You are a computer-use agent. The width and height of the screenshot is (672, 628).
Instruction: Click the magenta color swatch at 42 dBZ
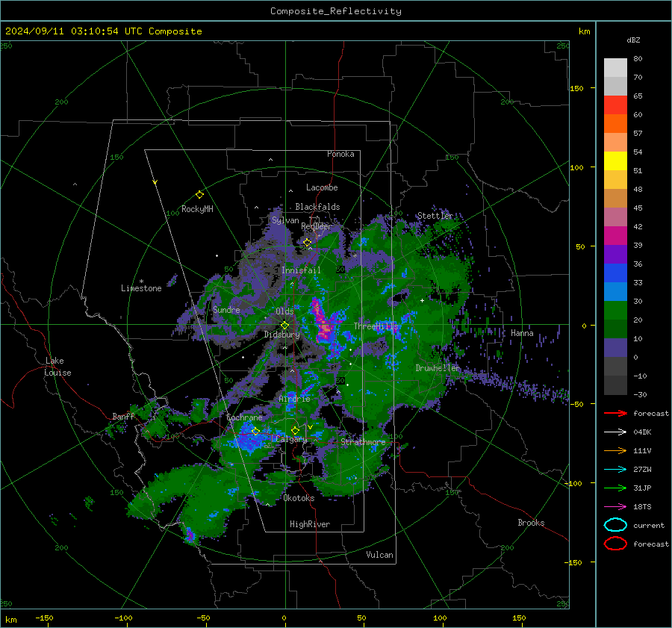[x=615, y=236]
